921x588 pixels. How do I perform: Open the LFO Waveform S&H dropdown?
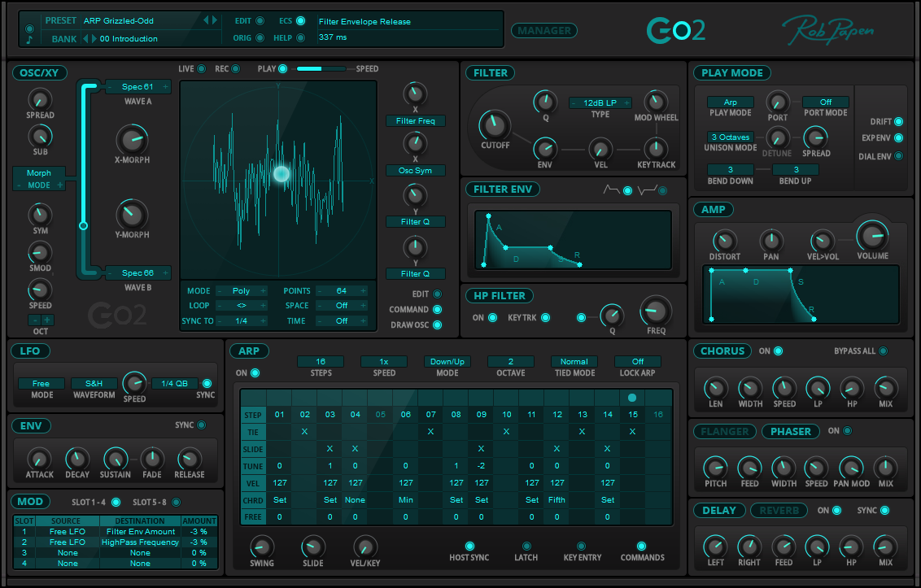pos(94,384)
